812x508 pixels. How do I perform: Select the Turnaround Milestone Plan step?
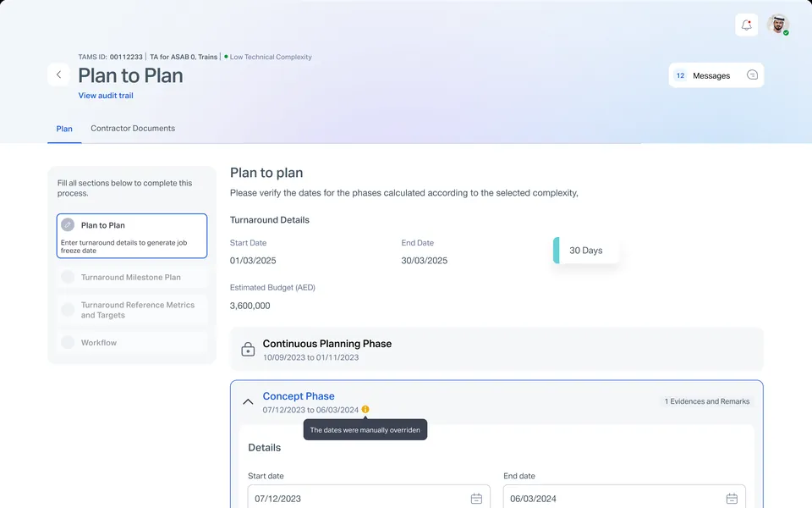coord(132,278)
